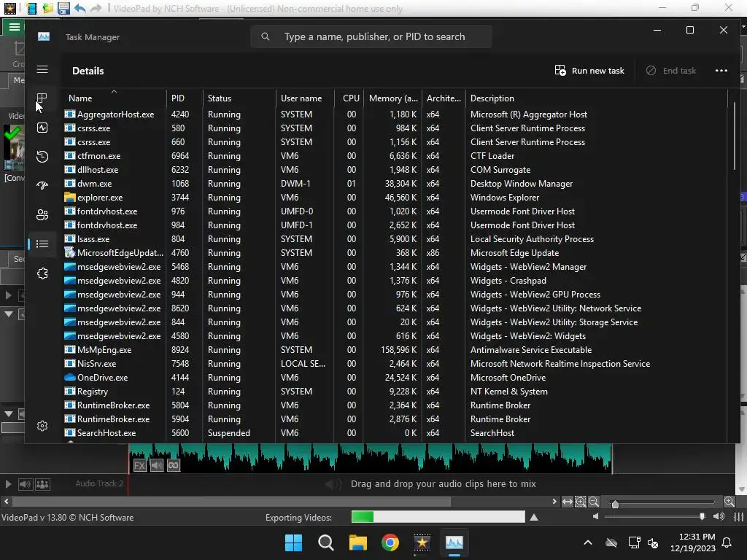Click the exporting videos progress bar
This screenshot has height=560, width=747.
tap(438, 517)
